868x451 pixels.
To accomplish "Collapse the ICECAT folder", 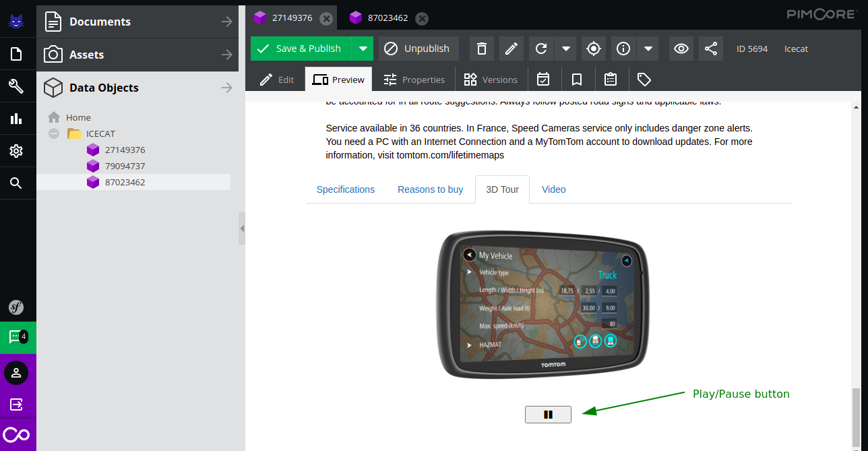I will pos(54,133).
